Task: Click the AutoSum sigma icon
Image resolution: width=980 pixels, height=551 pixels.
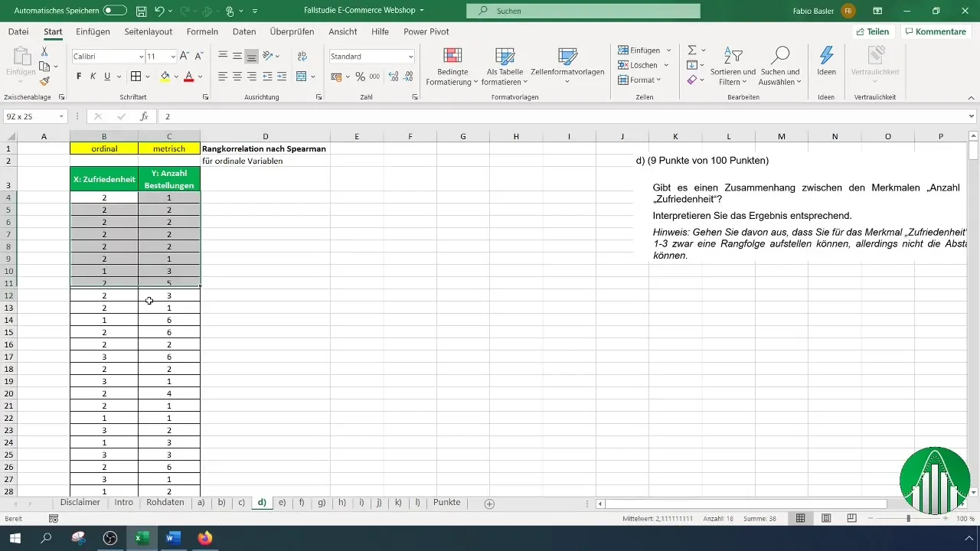Action: (692, 51)
